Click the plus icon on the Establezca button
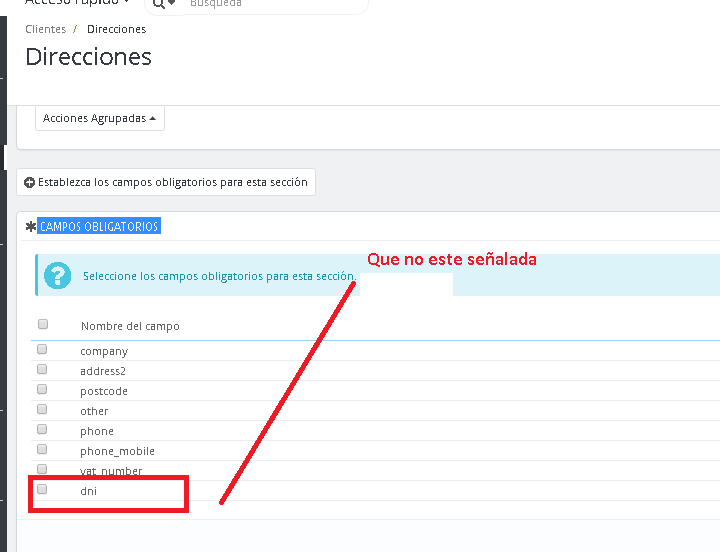The height and width of the screenshot is (552, 720). click(29, 182)
